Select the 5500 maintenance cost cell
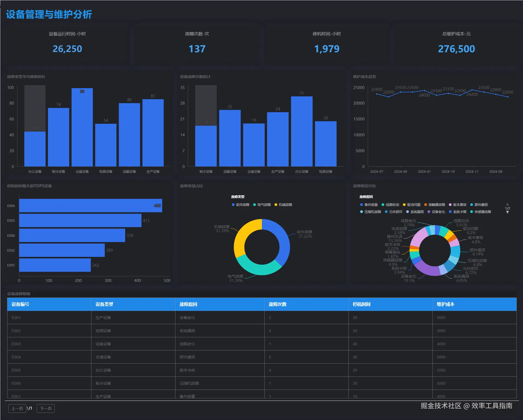523x420 pixels. (475, 357)
